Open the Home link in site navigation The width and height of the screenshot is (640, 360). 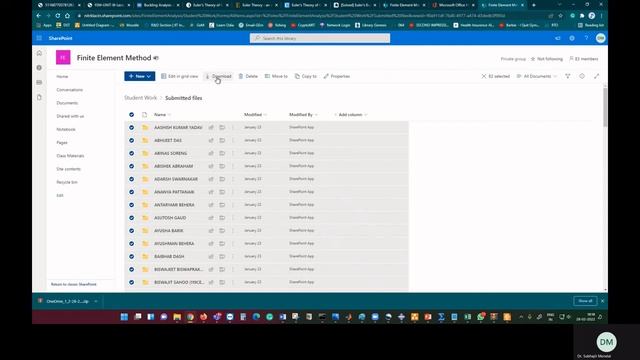tap(62, 77)
